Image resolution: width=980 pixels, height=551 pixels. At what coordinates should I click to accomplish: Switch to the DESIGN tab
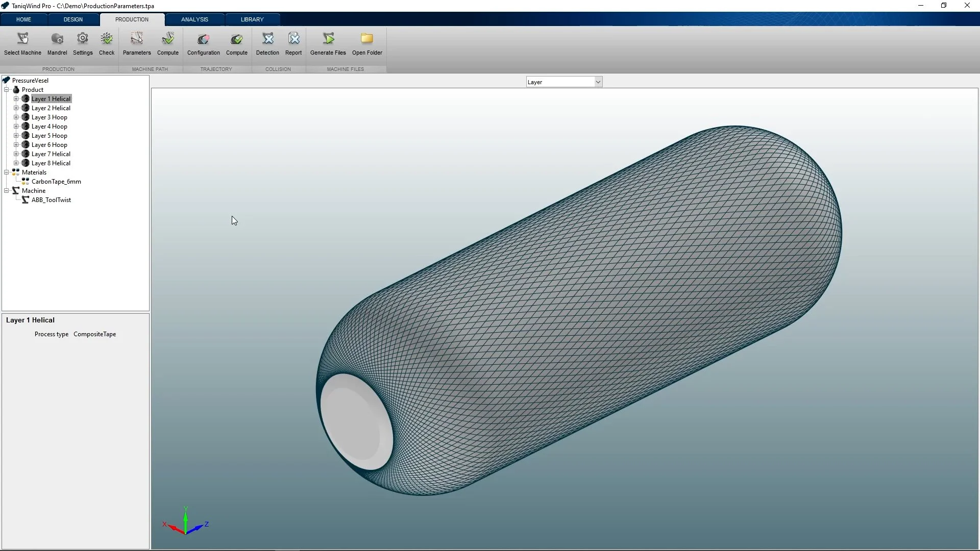[x=73, y=19]
